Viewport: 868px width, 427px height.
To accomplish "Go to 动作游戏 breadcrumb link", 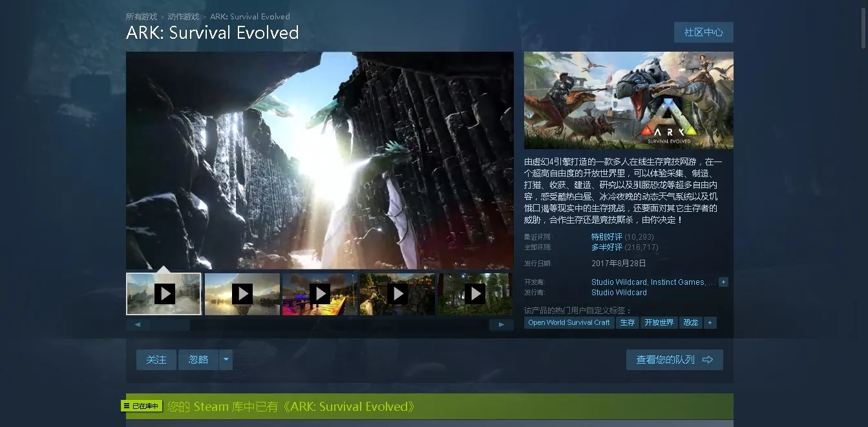I will coord(184,17).
